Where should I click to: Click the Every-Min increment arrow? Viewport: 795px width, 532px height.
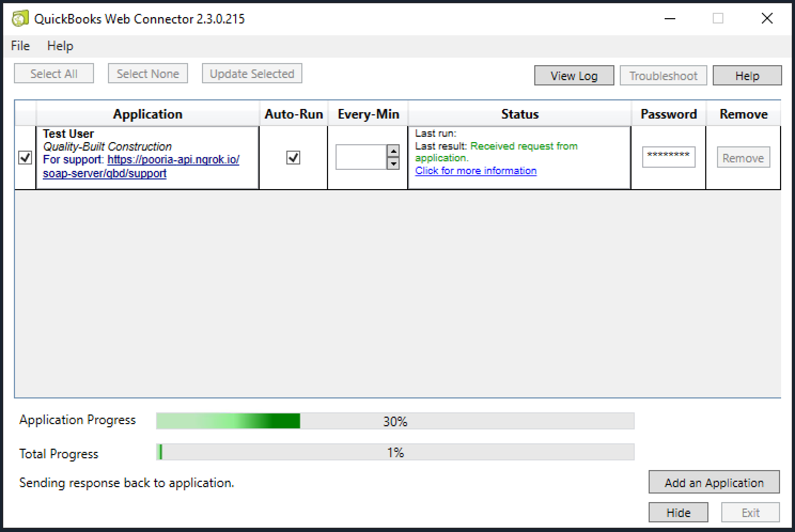(x=394, y=151)
